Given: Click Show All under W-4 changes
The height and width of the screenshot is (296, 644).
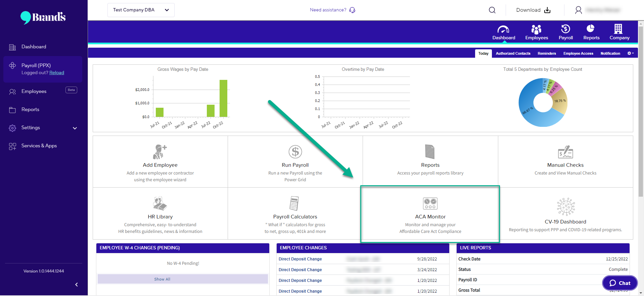Looking at the screenshot, I should (183, 279).
